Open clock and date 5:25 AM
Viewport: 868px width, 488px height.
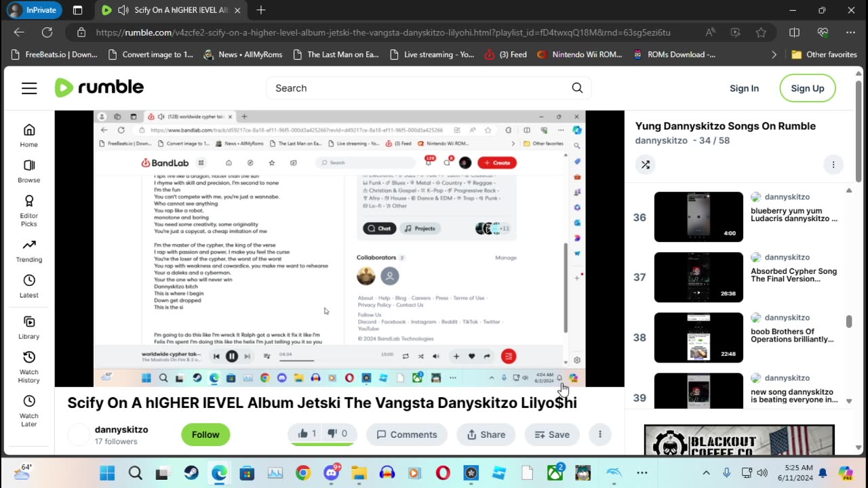click(795, 473)
